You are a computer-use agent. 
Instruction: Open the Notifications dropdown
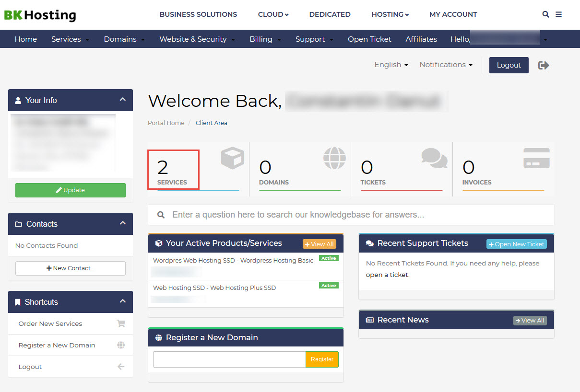click(x=446, y=65)
